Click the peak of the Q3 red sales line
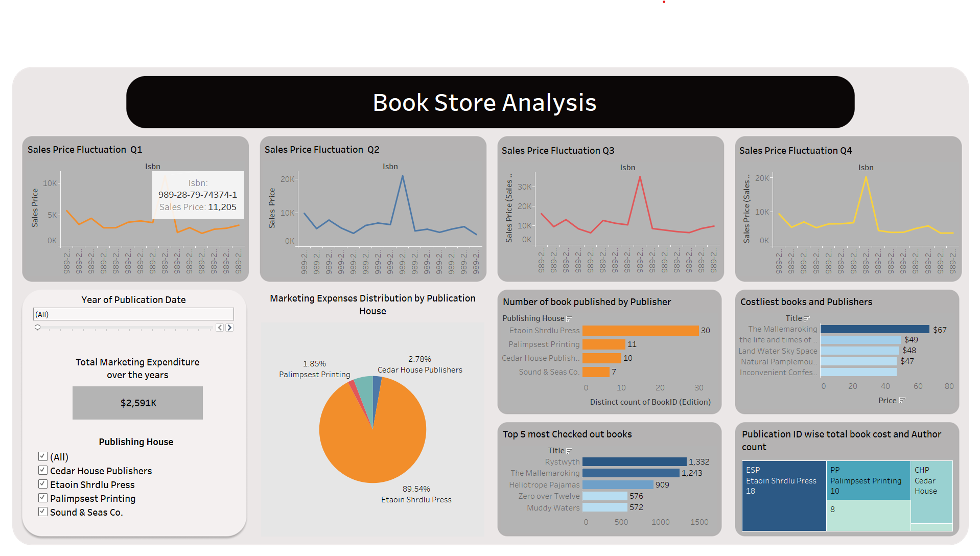 point(640,177)
